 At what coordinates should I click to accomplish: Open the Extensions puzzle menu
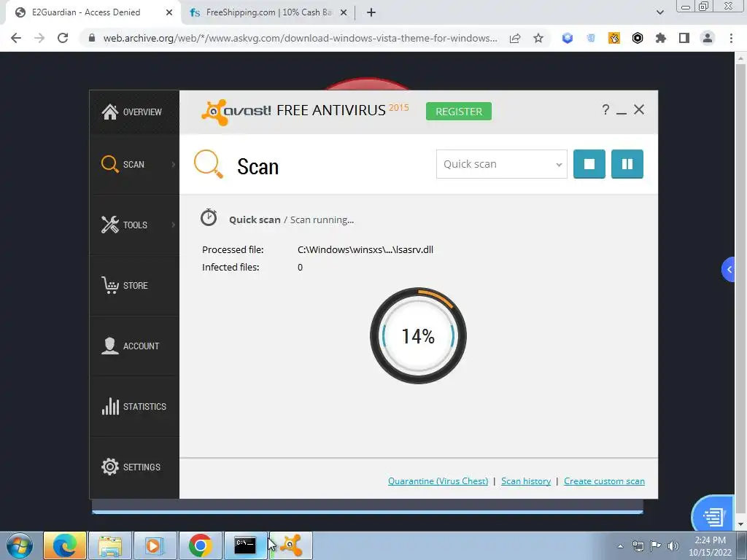(661, 38)
